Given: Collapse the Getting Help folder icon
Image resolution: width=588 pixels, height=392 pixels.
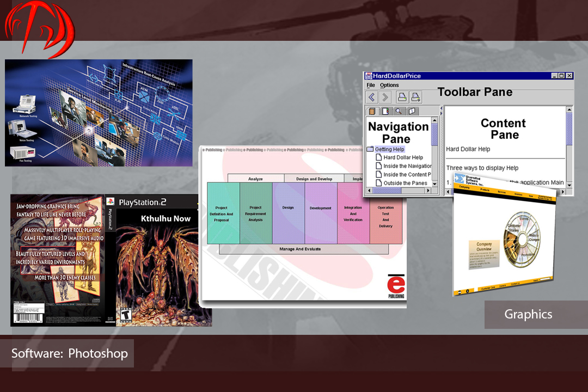Looking at the screenshot, I should (370, 149).
